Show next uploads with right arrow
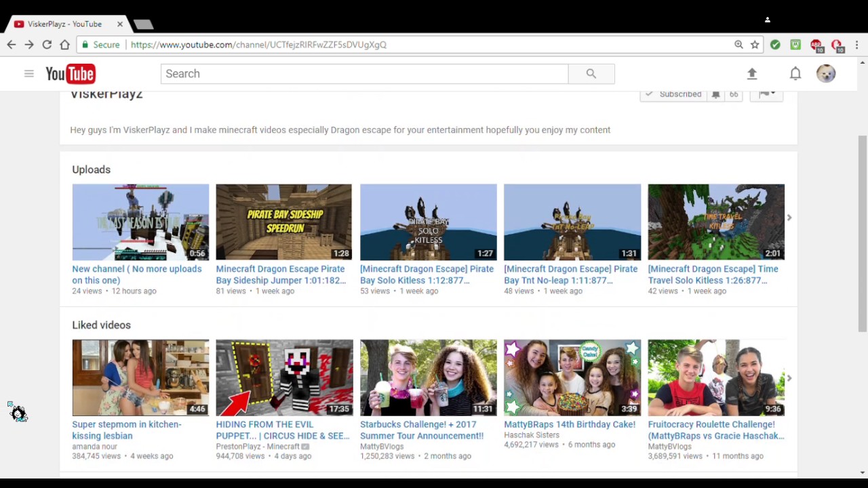This screenshot has width=868, height=488. [789, 218]
